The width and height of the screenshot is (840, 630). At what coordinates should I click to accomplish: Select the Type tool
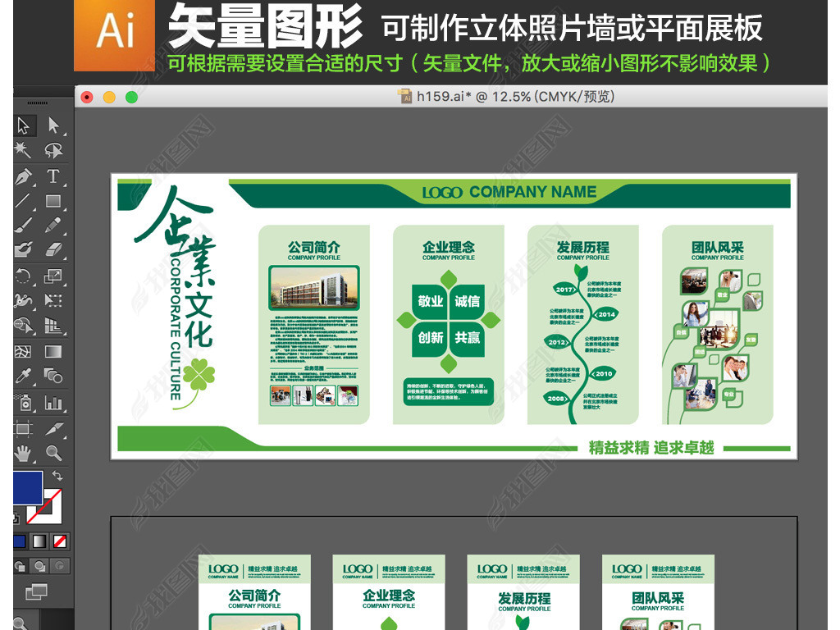click(x=53, y=176)
